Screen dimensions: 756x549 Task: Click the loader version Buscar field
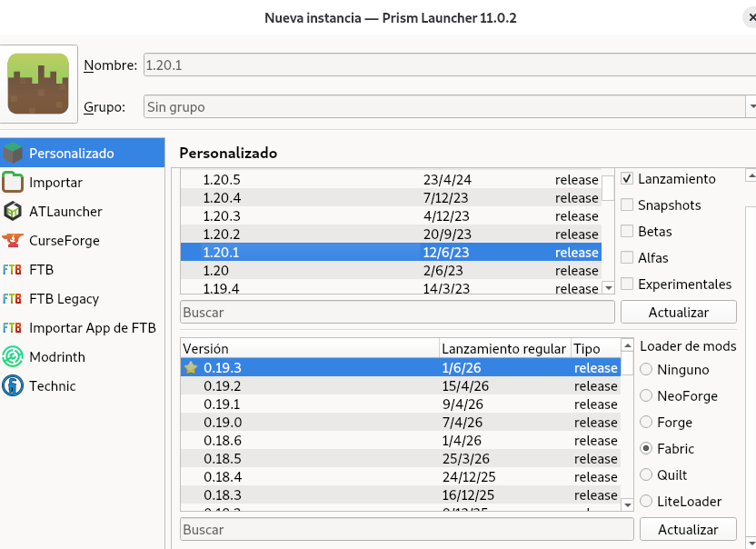(x=407, y=529)
